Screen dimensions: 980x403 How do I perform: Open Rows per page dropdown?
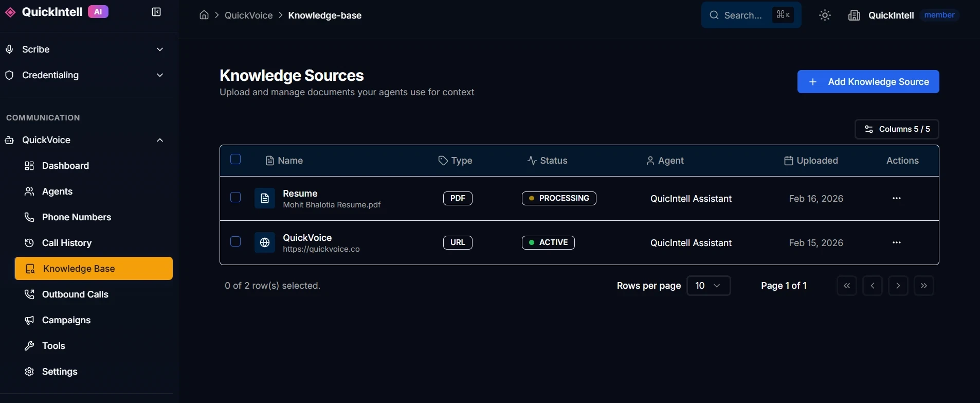(709, 286)
